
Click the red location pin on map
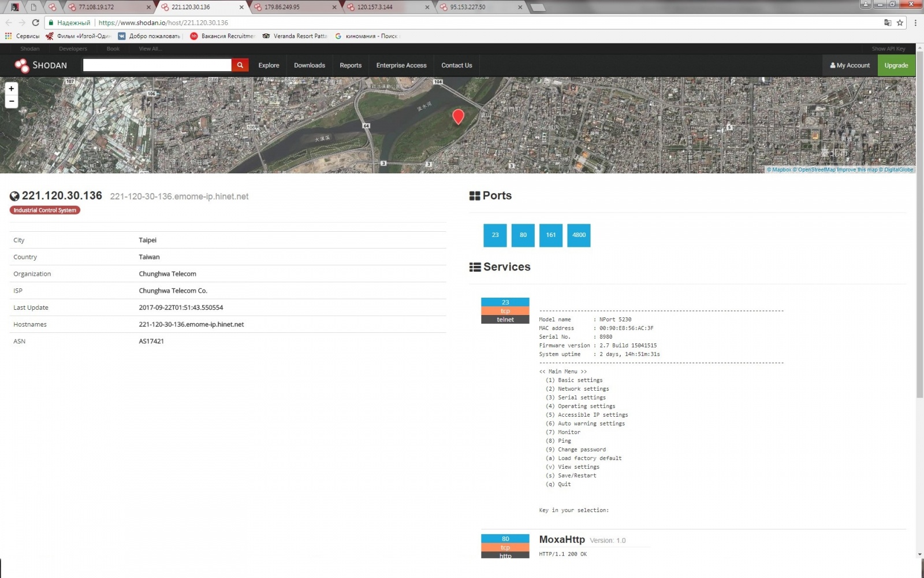459,117
